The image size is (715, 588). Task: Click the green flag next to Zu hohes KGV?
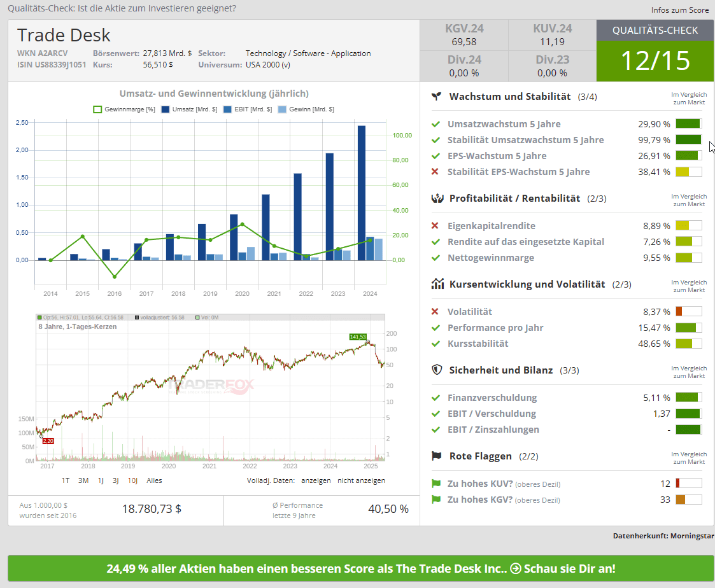coord(436,500)
